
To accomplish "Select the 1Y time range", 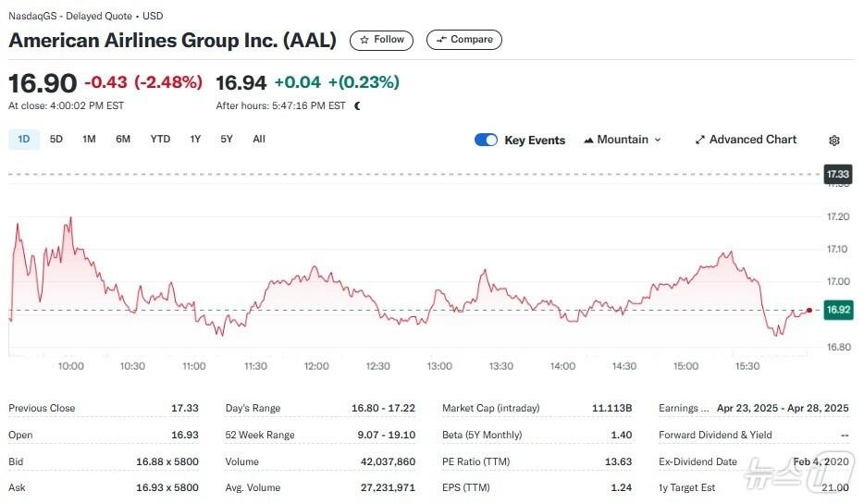I will (195, 140).
